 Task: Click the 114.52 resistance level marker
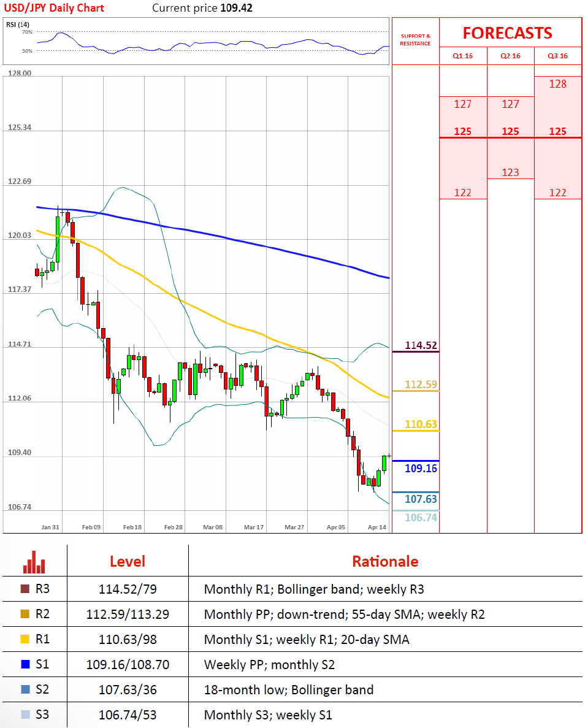pyautogui.click(x=421, y=345)
